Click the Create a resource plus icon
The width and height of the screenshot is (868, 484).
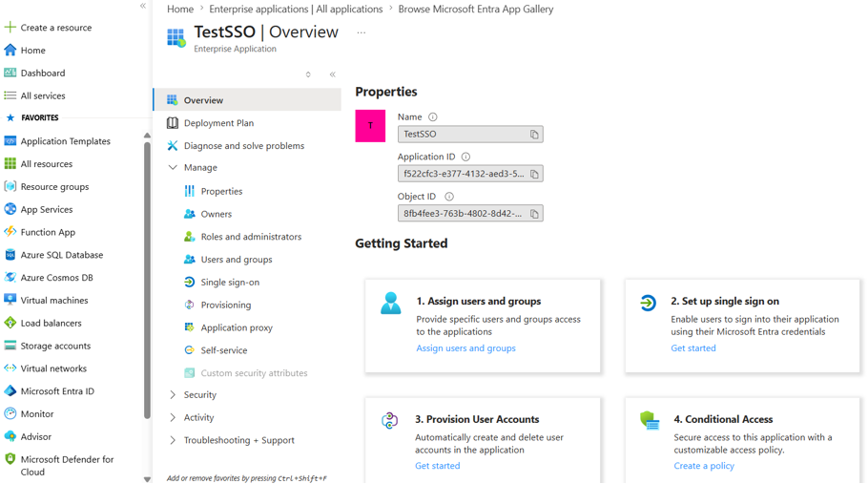coord(10,27)
